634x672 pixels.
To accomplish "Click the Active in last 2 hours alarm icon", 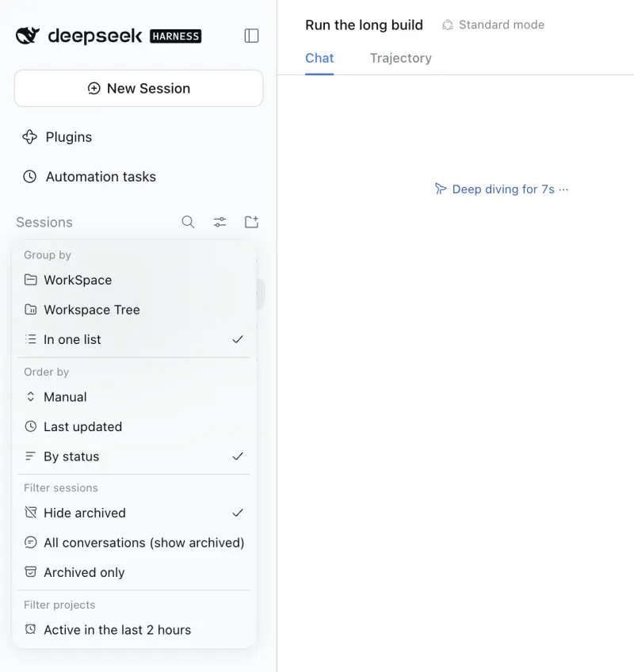I will pos(30,629).
